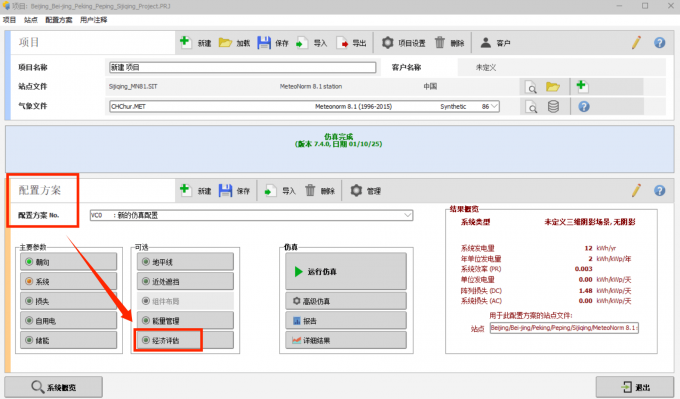Open the Losses (损失) parameters button
The image size is (680, 399).
click(68, 301)
